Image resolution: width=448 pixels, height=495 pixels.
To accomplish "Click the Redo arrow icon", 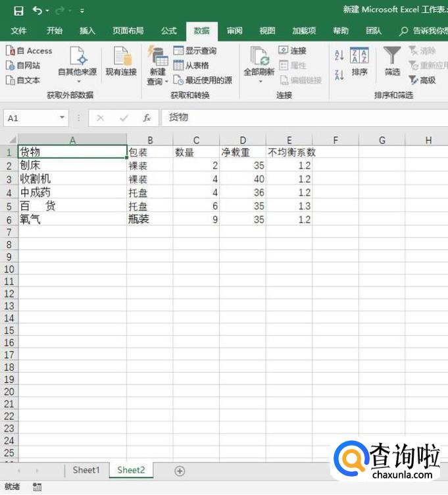I will point(60,11).
